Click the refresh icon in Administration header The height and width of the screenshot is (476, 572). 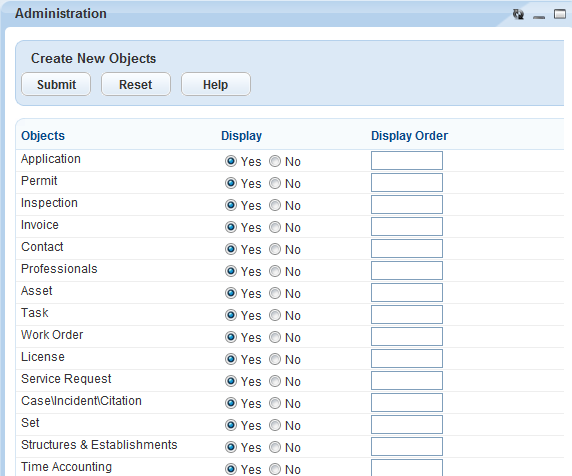[518, 14]
